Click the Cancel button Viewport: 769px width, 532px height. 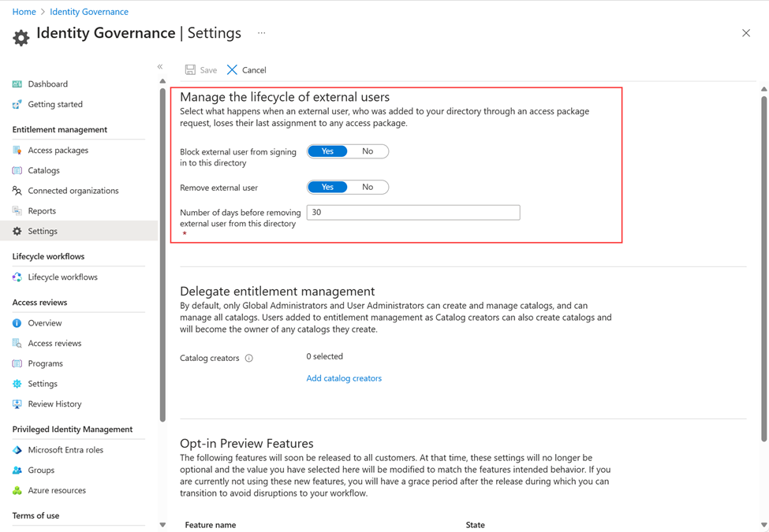click(247, 70)
